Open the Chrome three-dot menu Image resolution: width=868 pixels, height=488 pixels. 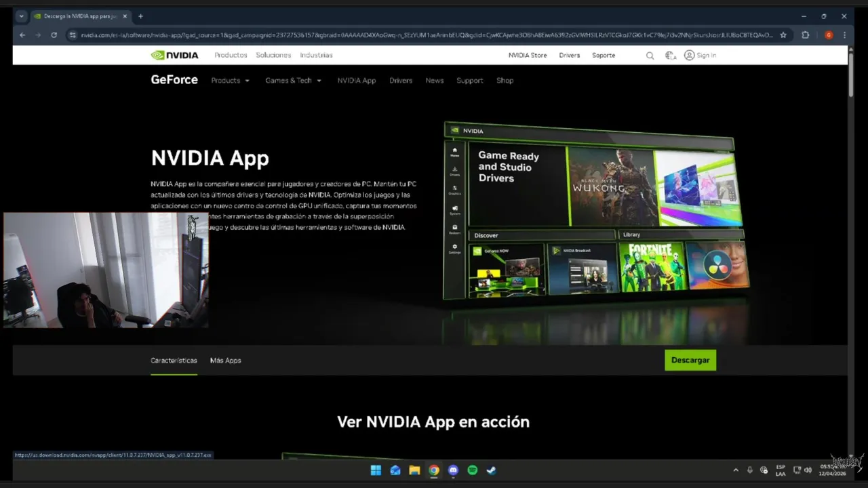pyautogui.click(x=844, y=35)
